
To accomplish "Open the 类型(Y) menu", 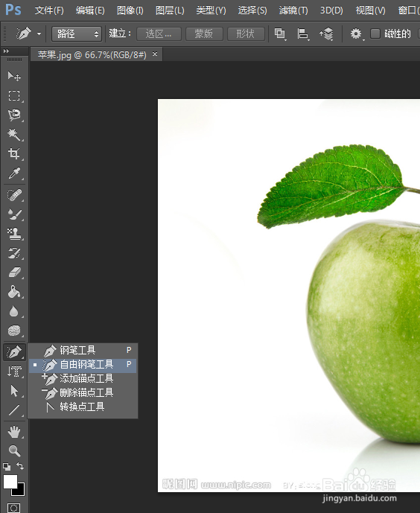I will (211, 10).
